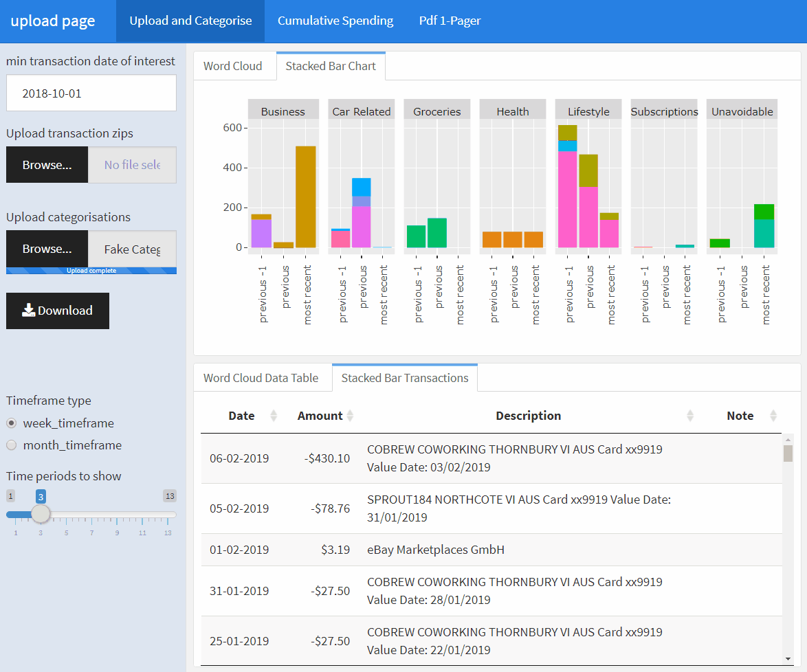Open the Pdf 1-Pager tab
Screen dimensions: 807x672
click(x=450, y=21)
